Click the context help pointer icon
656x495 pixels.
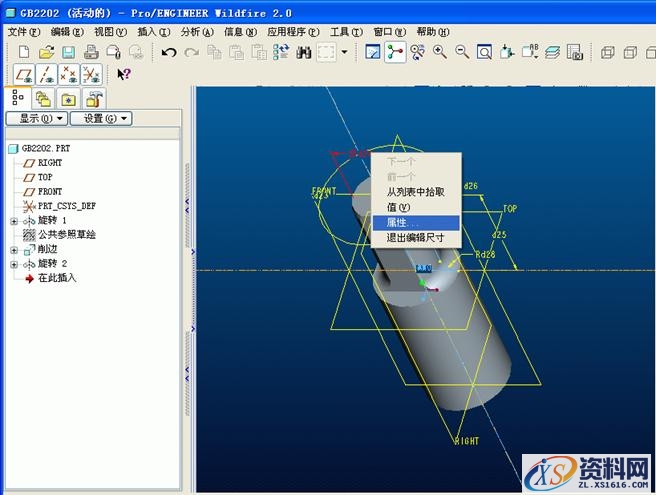(x=124, y=74)
